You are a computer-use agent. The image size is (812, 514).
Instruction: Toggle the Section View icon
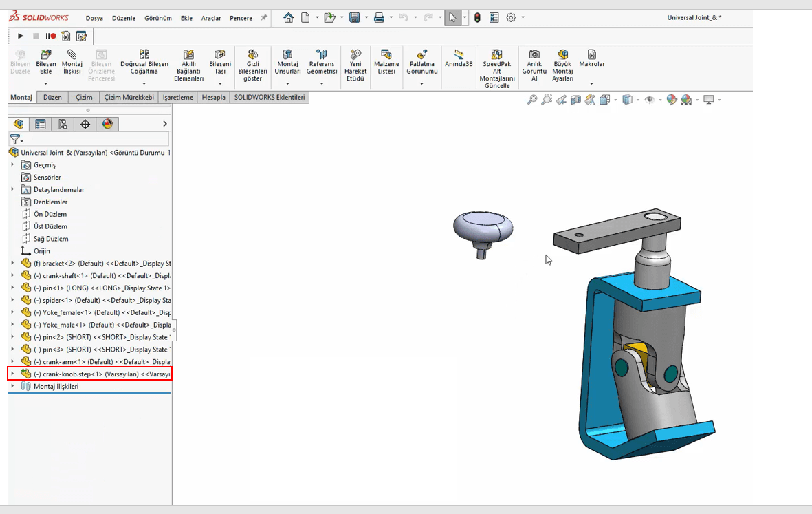(575, 100)
